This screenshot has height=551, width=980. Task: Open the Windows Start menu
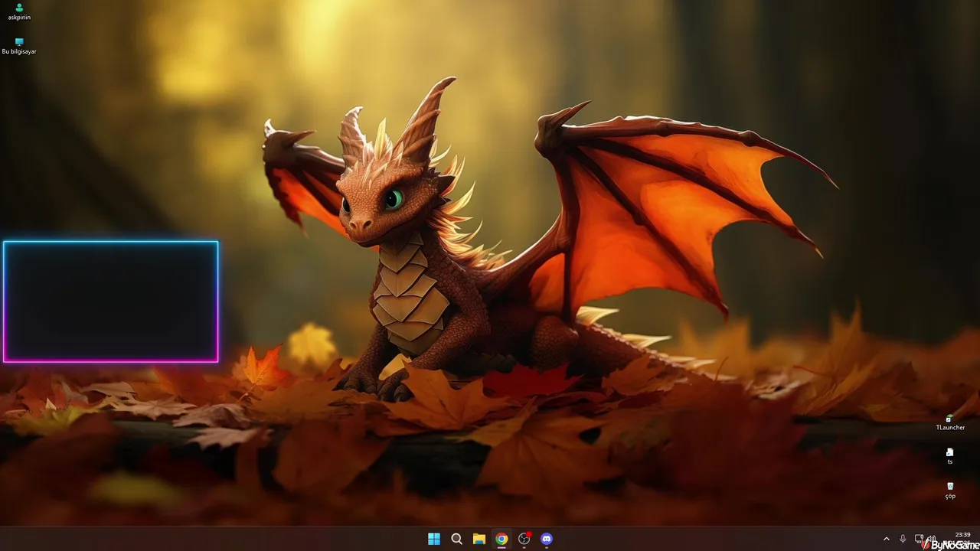point(434,539)
